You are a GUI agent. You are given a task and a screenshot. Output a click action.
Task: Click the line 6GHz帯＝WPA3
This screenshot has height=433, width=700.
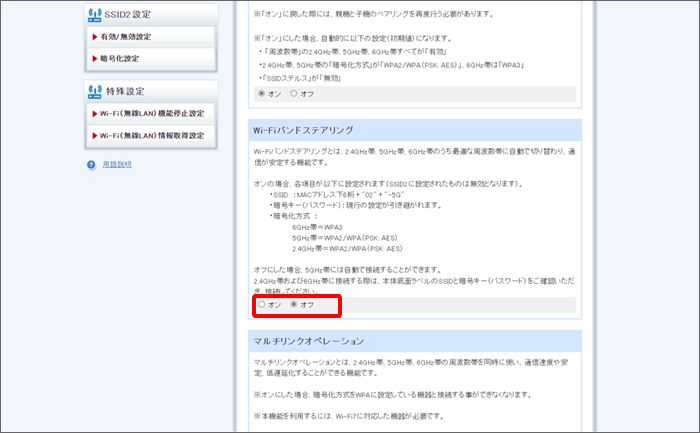pos(317,227)
